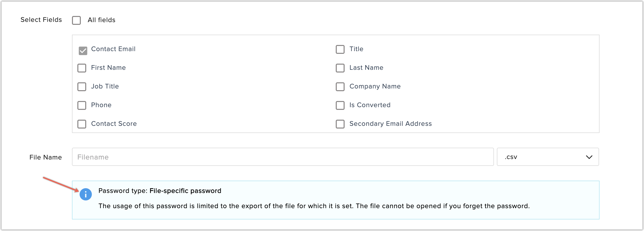644x231 pixels.
Task: Tick the First Name checkbox
Action: pos(82,68)
